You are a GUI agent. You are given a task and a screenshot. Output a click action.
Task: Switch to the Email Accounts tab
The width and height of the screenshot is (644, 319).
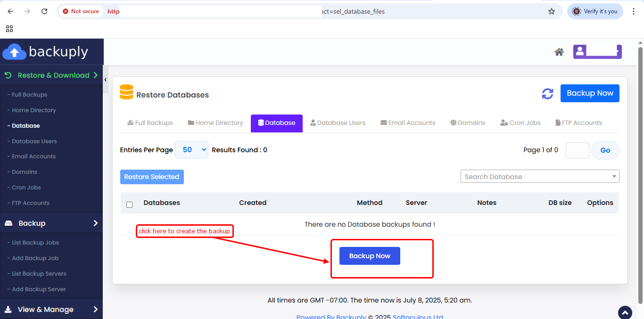pyautogui.click(x=408, y=123)
